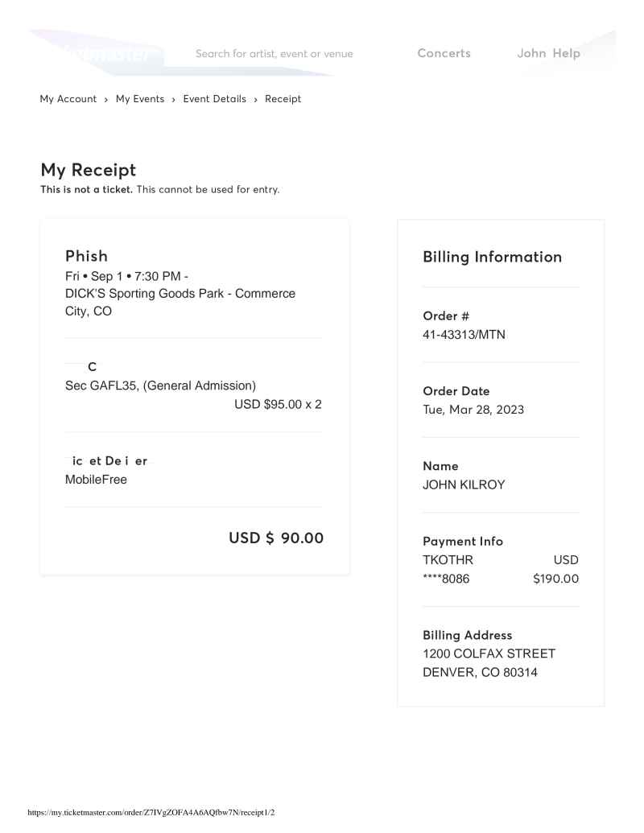
Task: Return to Event Details breadcrumb
Action: click(215, 99)
